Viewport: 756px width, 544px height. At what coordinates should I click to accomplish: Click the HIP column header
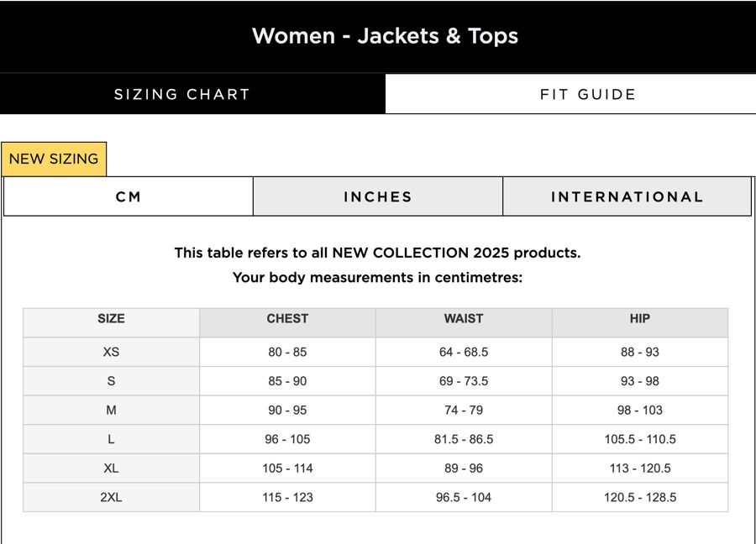(639, 319)
